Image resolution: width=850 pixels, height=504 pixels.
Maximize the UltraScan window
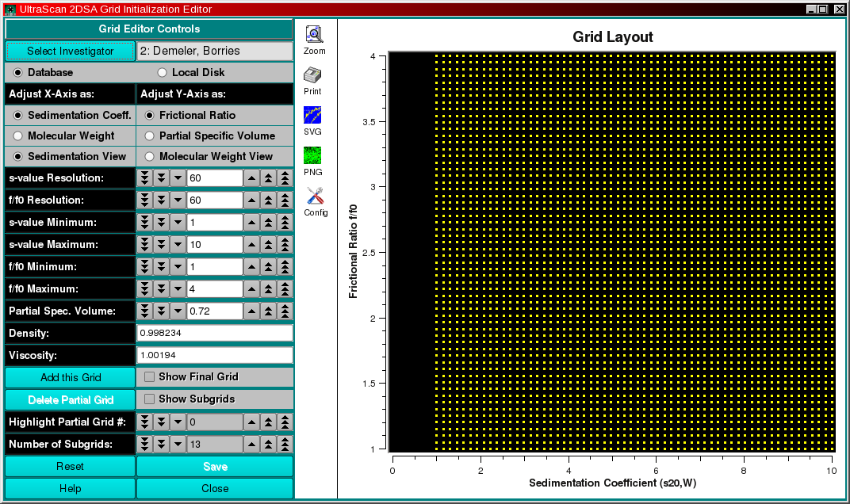[x=822, y=10]
